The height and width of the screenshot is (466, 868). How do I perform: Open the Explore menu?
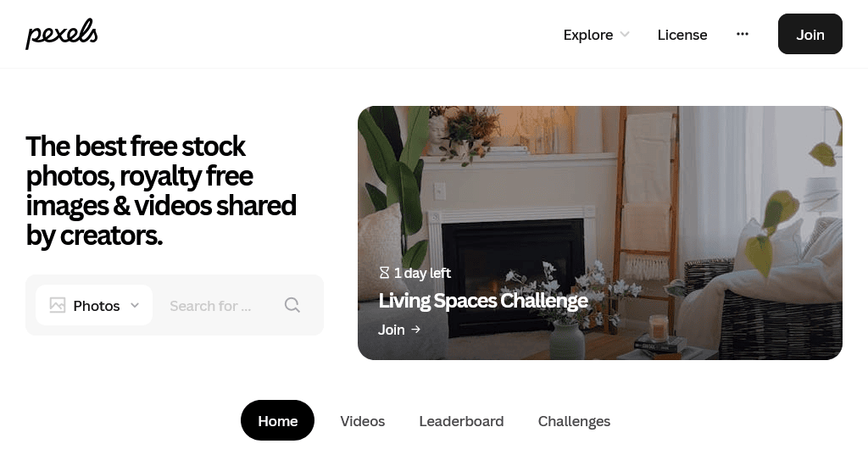pyautogui.click(x=596, y=34)
